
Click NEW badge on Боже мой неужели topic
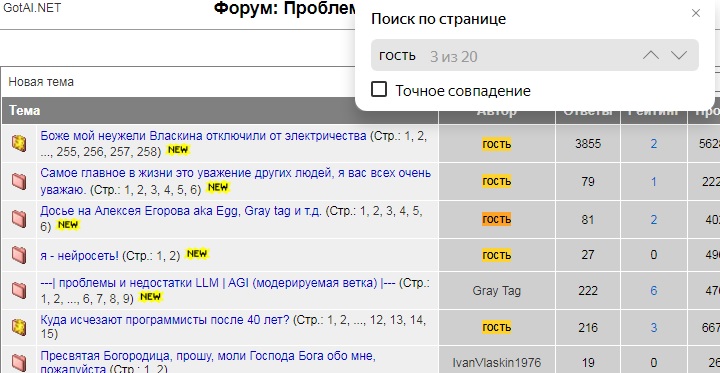tap(178, 150)
